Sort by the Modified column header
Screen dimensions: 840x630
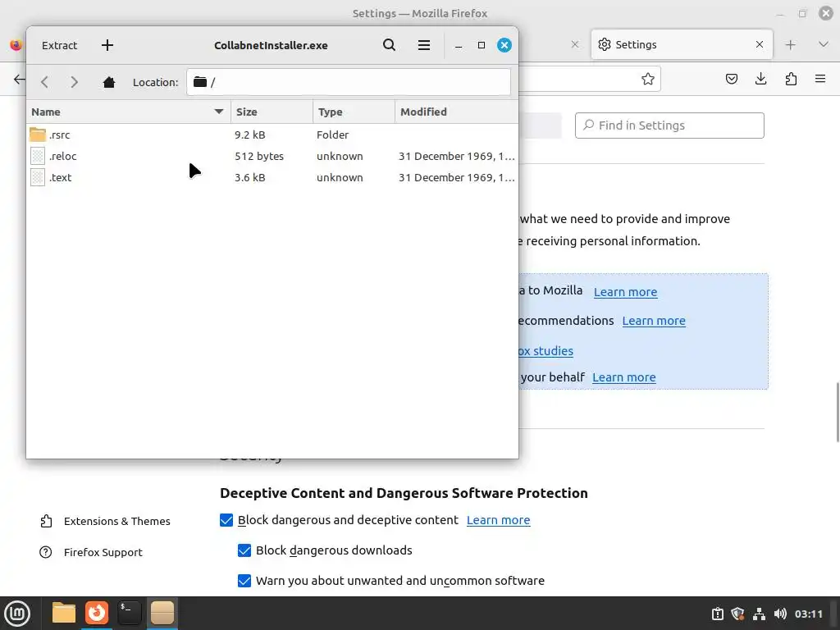(x=456, y=112)
